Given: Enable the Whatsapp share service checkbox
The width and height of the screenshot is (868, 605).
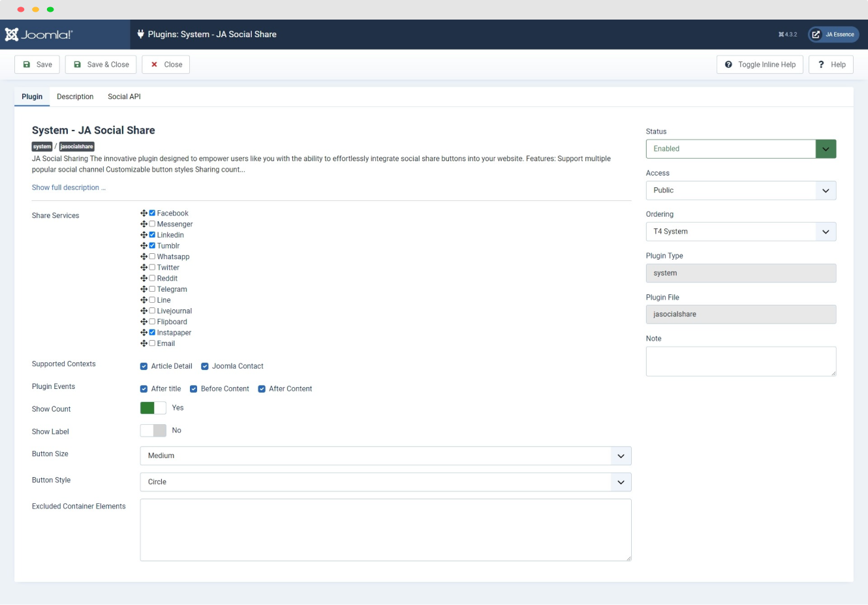Looking at the screenshot, I should [x=152, y=256].
